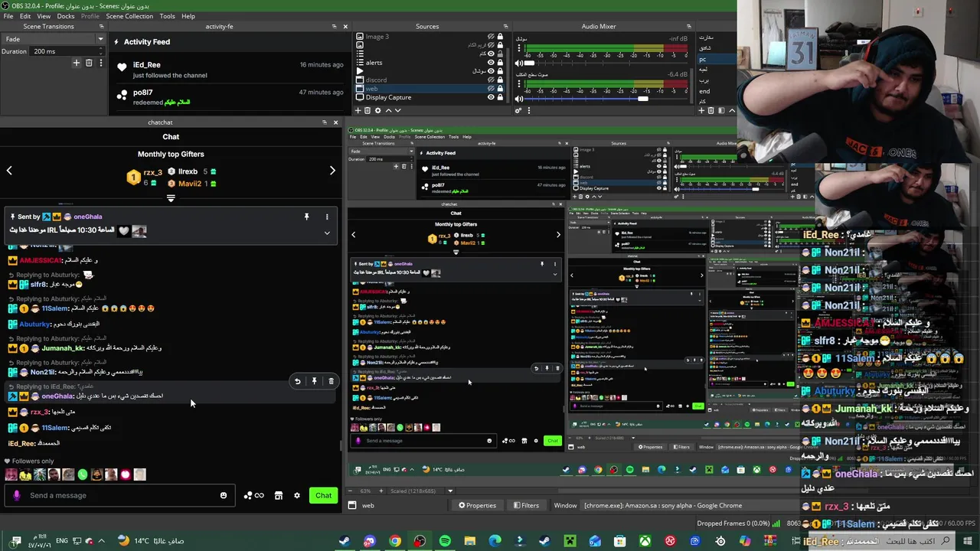This screenshot has width=980, height=551.
Task: Open the Tools menu
Action: [x=167, y=16]
